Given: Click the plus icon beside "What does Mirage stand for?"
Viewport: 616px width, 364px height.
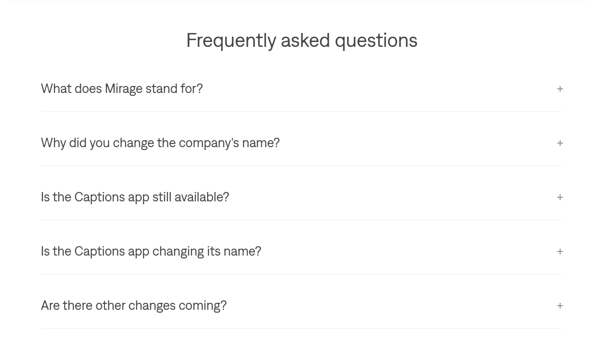Looking at the screenshot, I should (x=560, y=89).
